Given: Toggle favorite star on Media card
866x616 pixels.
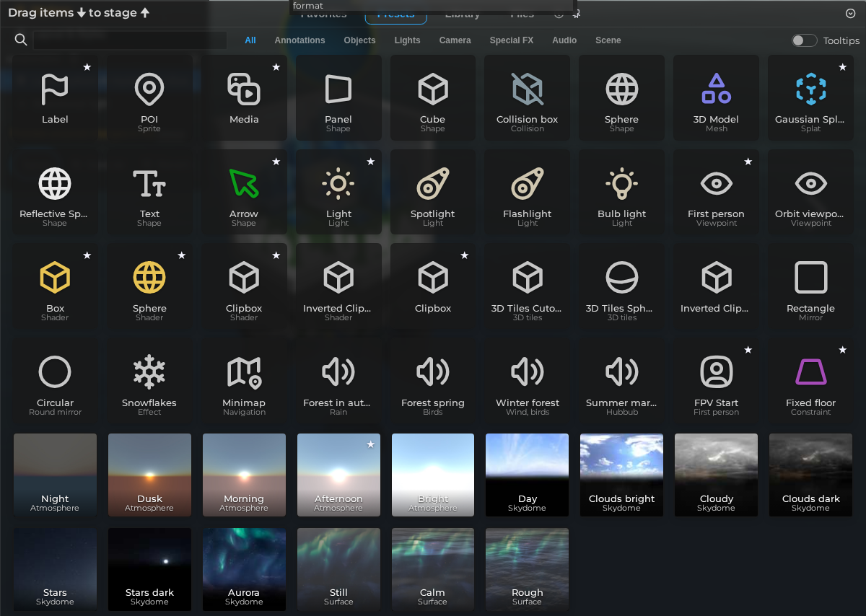Looking at the screenshot, I should [276, 67].
